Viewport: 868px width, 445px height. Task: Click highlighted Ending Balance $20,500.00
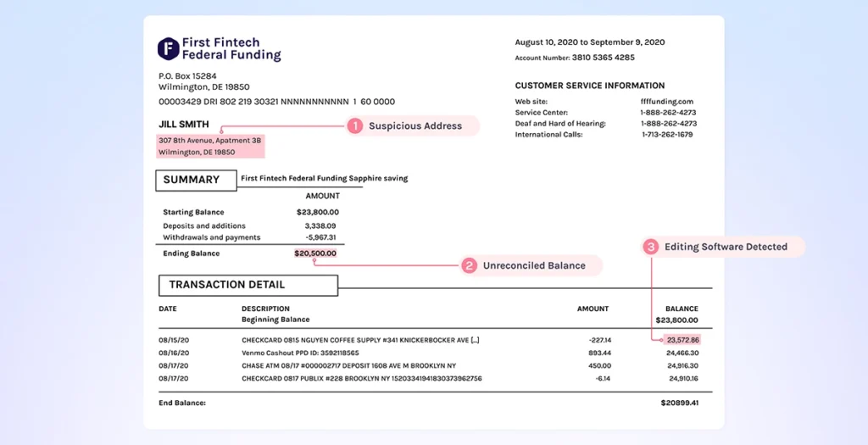(315, 253)
